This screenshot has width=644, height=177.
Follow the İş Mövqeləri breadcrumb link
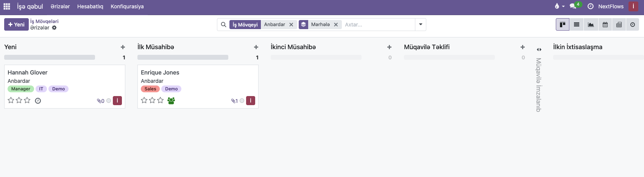click(x=44, y=21)
